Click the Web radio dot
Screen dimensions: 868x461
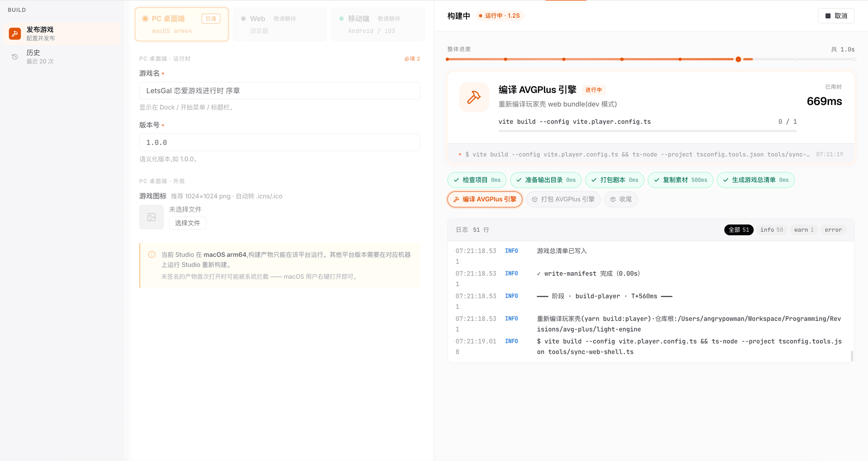tap(243, 18)
